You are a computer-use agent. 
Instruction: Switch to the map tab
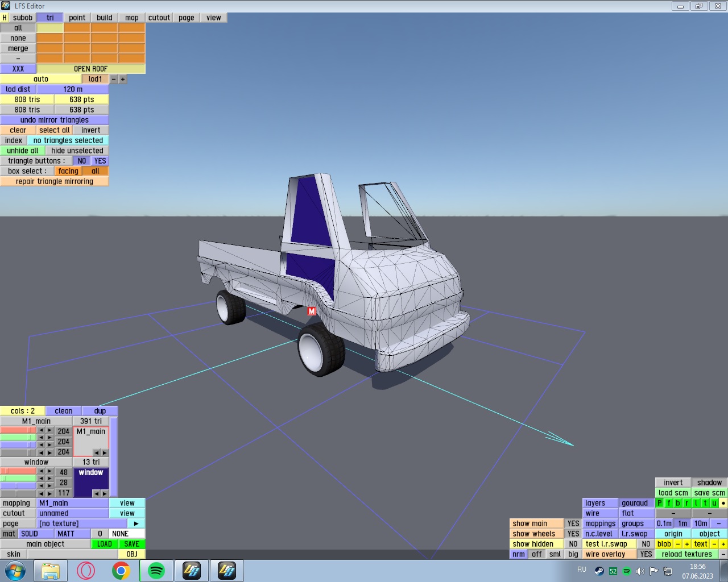(132, 18)
